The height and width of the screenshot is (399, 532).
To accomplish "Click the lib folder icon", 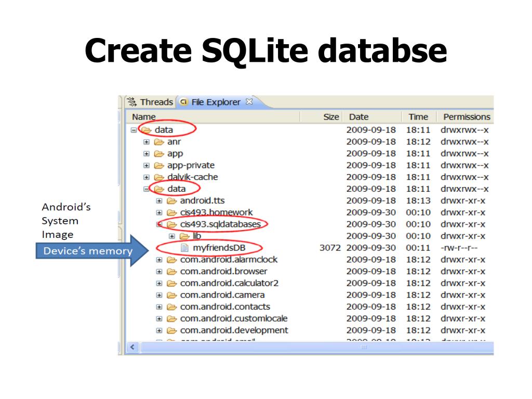I will coord(184,236).
